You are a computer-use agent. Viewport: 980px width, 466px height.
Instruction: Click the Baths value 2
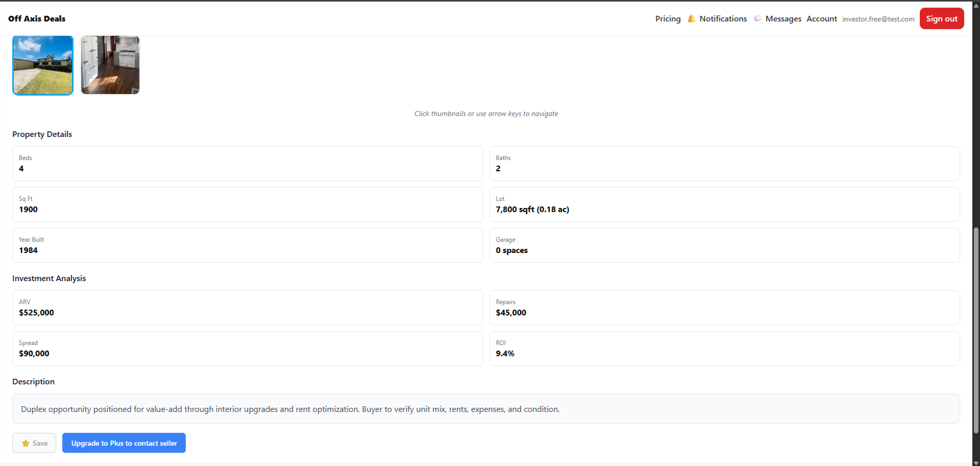point(498,168)
